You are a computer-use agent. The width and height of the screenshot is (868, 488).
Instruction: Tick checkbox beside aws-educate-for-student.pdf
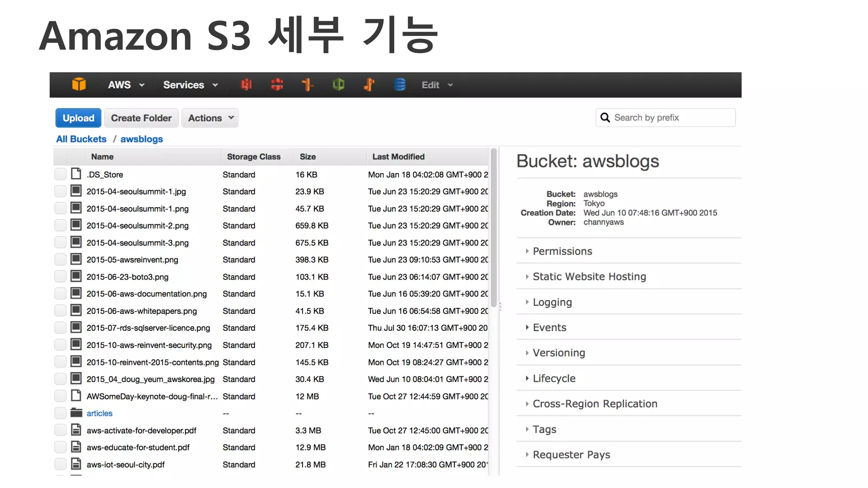[x=60, y=447]
